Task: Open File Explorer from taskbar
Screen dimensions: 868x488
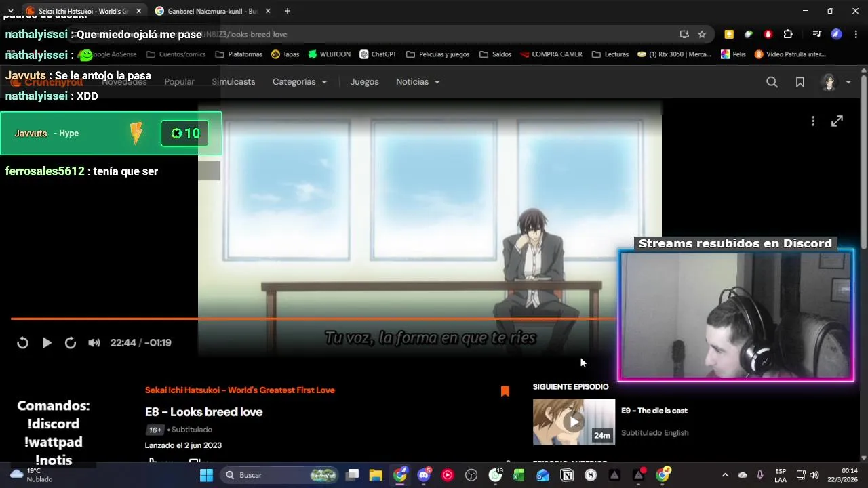Action: coord(376,475)
